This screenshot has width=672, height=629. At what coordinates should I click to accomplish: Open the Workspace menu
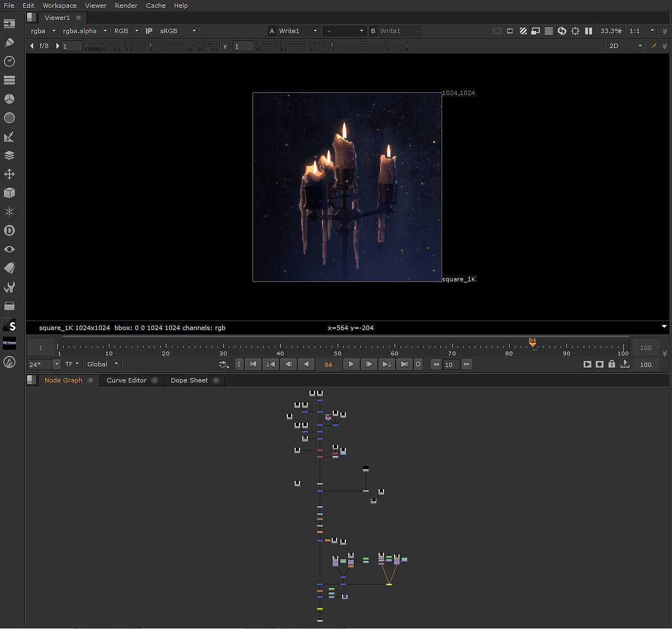click(60, 6)
